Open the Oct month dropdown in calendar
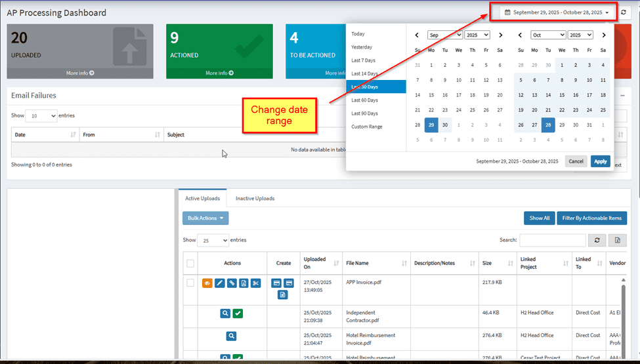Screen dimensions: 640x364 [548, 35]
